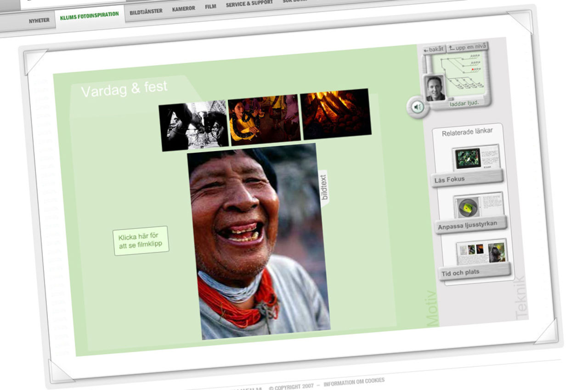Click the upp en nivå button
The image size is (588, 390).
(467, 47)
